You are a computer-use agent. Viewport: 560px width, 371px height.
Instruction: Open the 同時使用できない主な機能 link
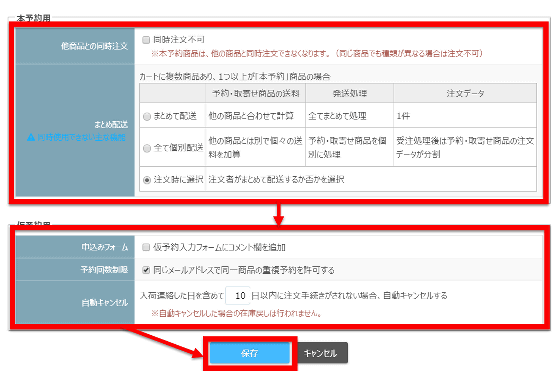pos(81,137)
